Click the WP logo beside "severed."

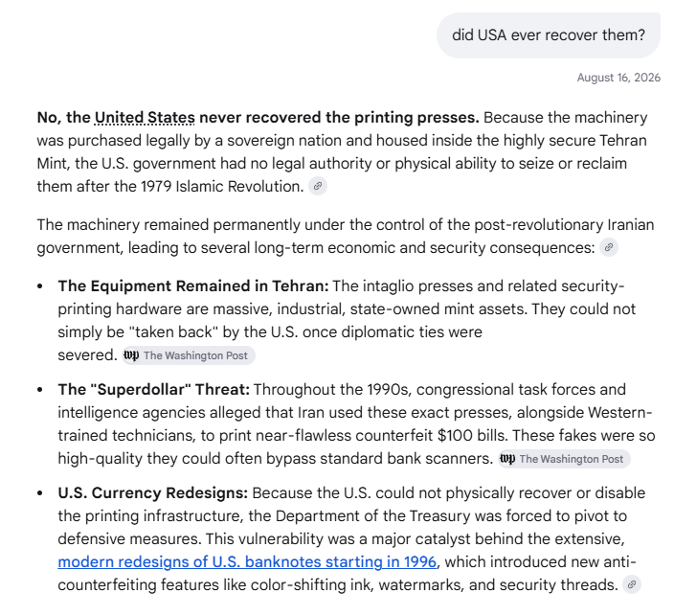pyautogui.click(x=131, y=355)
